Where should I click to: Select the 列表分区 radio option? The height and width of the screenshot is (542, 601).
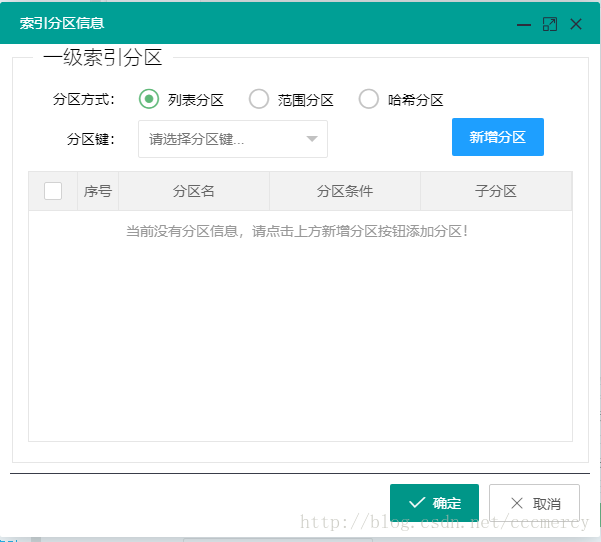point(149,99)
